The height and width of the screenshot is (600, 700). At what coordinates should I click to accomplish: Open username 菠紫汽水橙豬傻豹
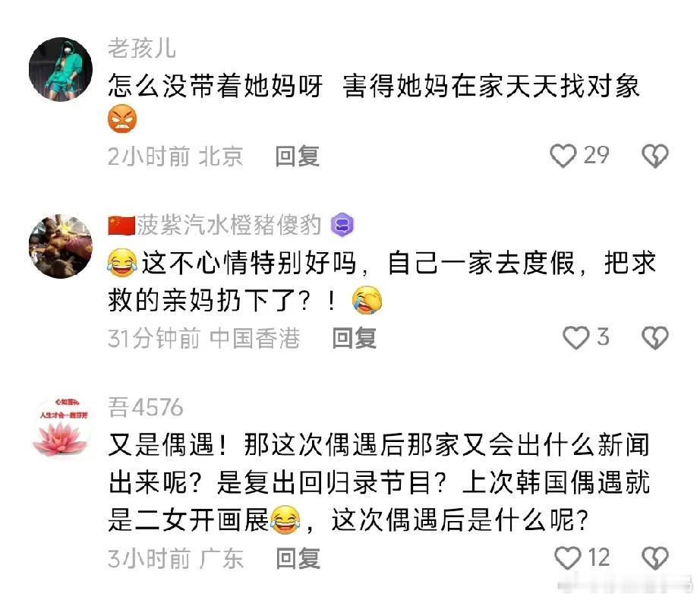(229, 225)
